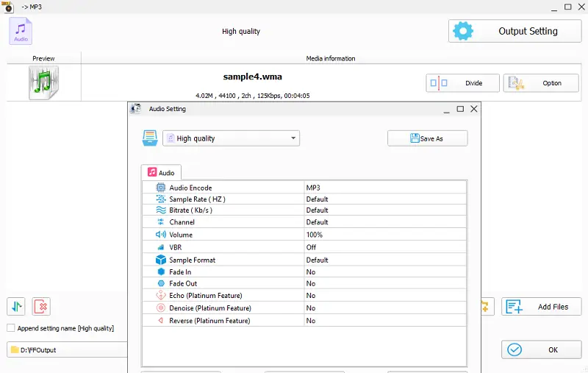The width and height of the screenshot is (588, 373).
Task: Click the remove file red X icon
Action: (41, 307)
